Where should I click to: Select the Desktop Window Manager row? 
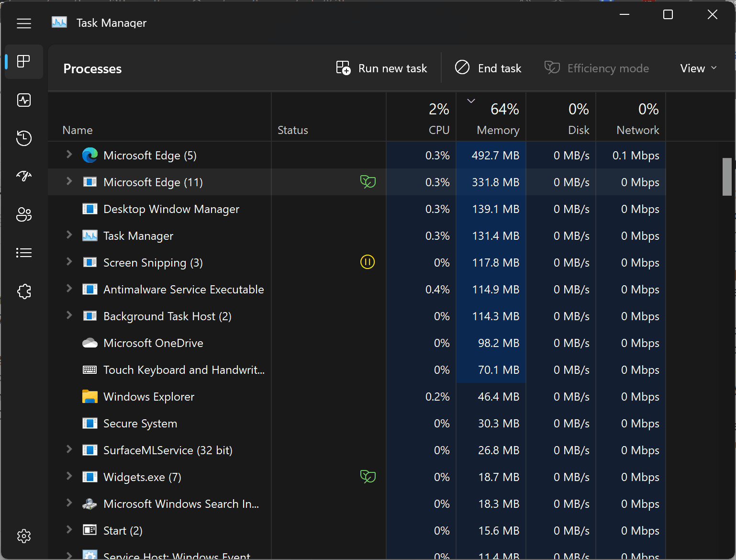tap(357, 209)
